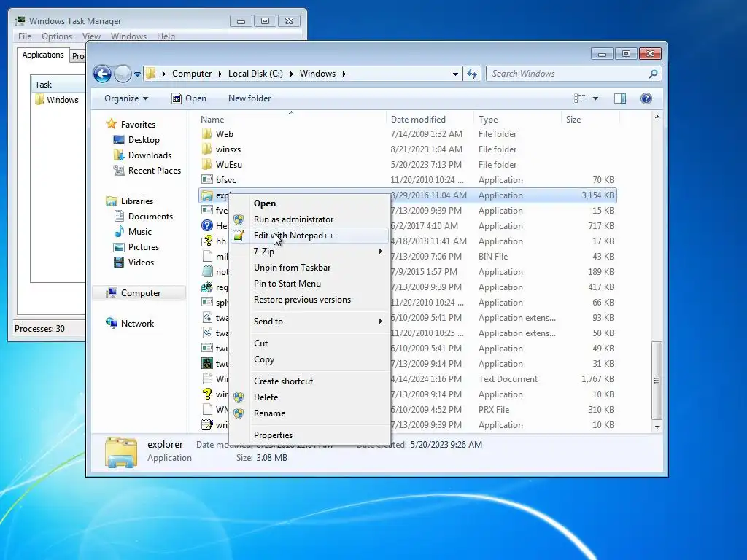Choose Edit with Notepad++ menu entry

[309, 236]
